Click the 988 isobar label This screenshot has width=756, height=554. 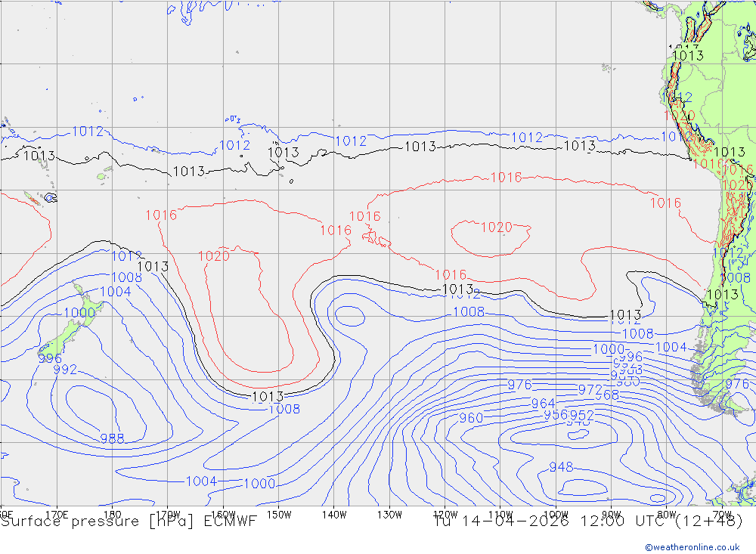pyautogui.click(x=112, y=438)
